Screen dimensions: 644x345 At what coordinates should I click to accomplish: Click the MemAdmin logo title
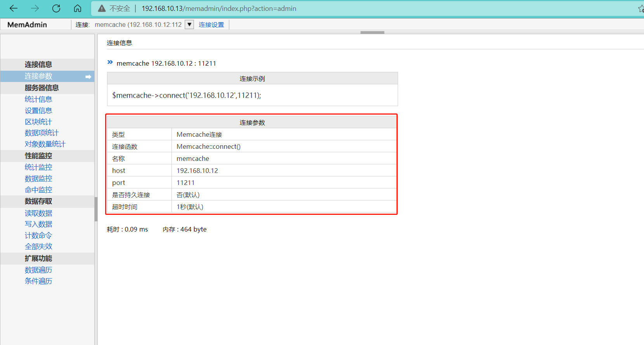27,24
